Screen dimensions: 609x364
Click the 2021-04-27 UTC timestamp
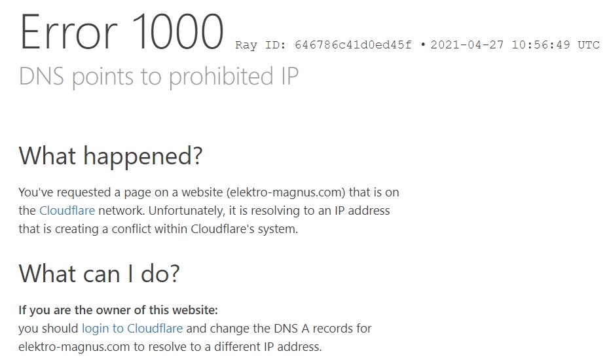[x=515, y=45]
